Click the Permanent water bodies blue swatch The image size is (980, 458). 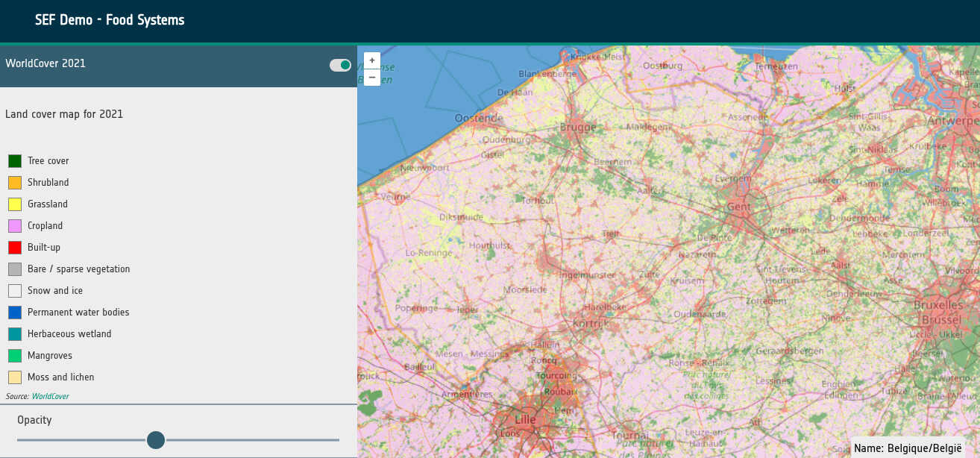[15, 313]
